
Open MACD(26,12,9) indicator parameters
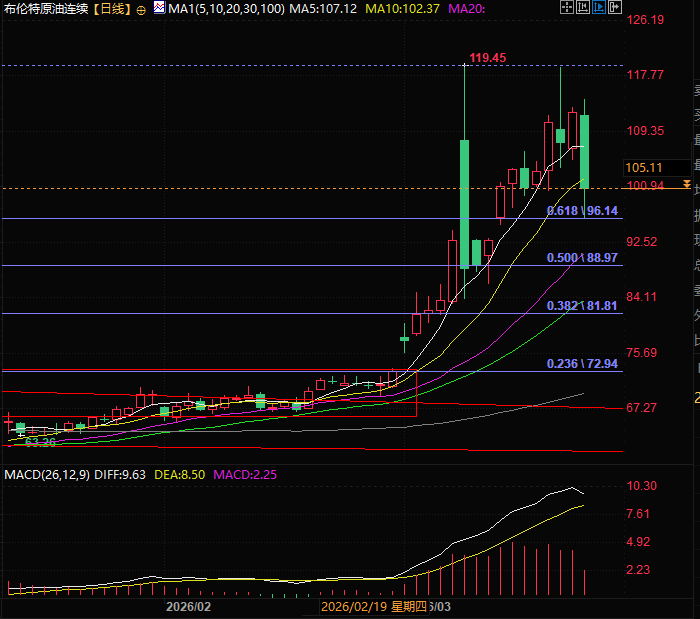(46, 473)
